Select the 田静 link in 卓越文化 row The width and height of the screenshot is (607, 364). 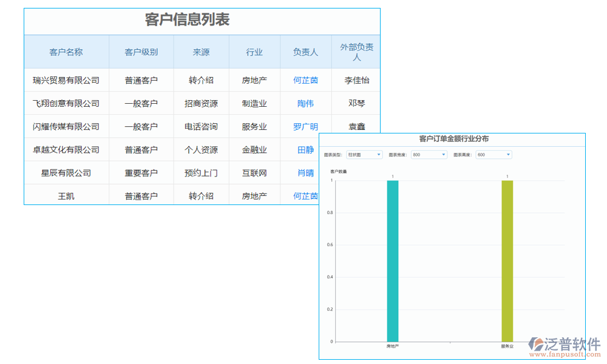tap(305, 150)
